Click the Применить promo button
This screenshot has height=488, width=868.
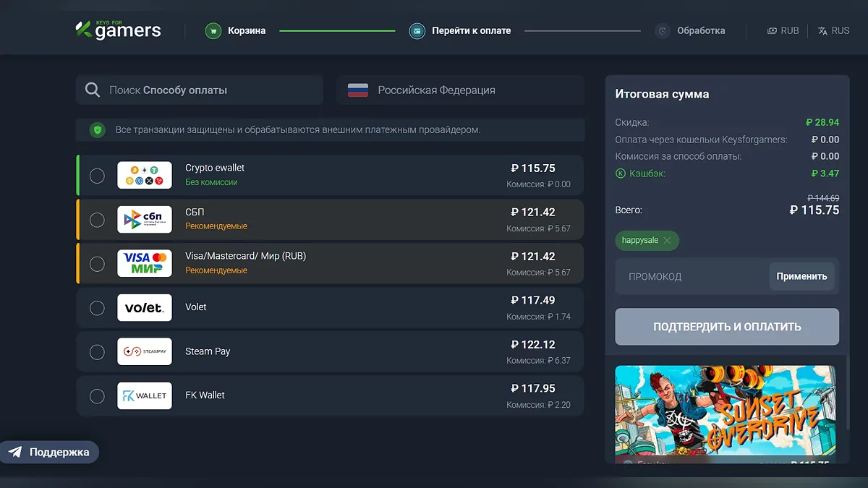tap(801, 276)
